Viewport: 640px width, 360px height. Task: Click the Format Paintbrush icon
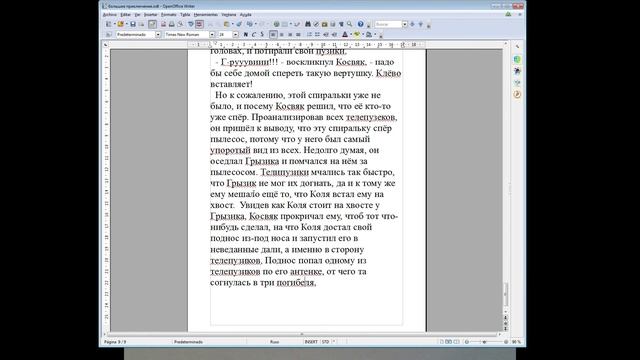coord(239,24)
